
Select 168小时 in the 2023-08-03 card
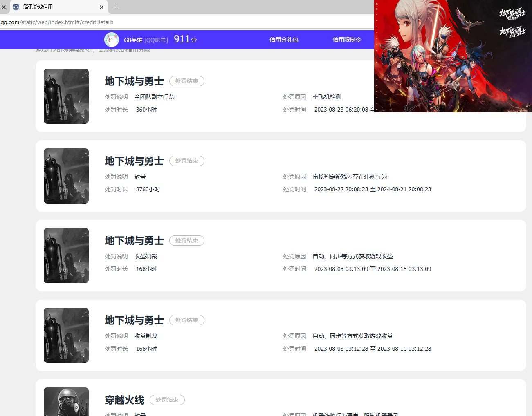[146, 349]
